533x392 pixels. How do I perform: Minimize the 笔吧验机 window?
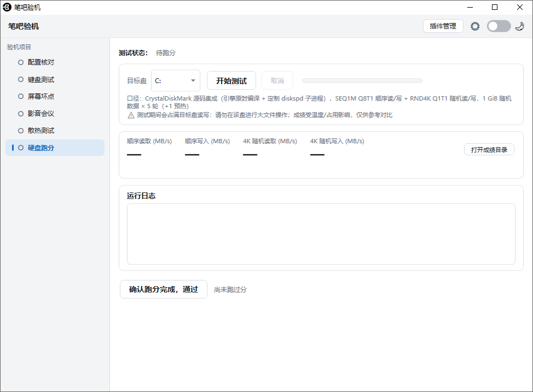click(470, 7)
